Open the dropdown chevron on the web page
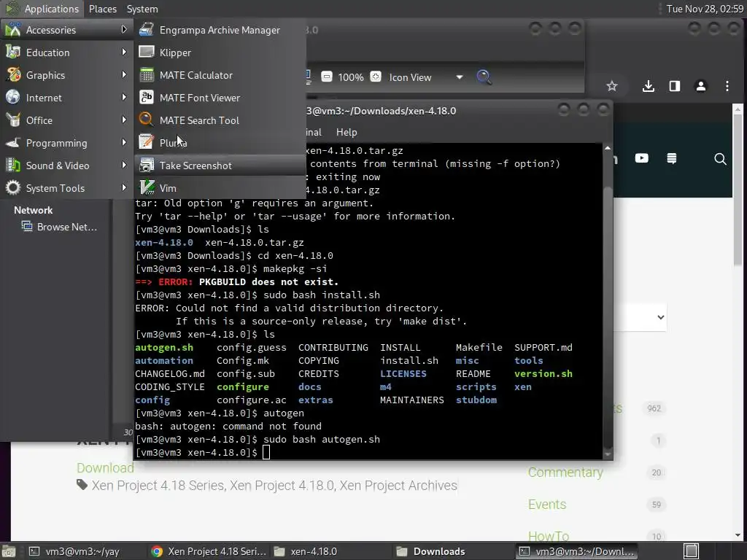This screenshot has width=747, height=560. point(661,317)
